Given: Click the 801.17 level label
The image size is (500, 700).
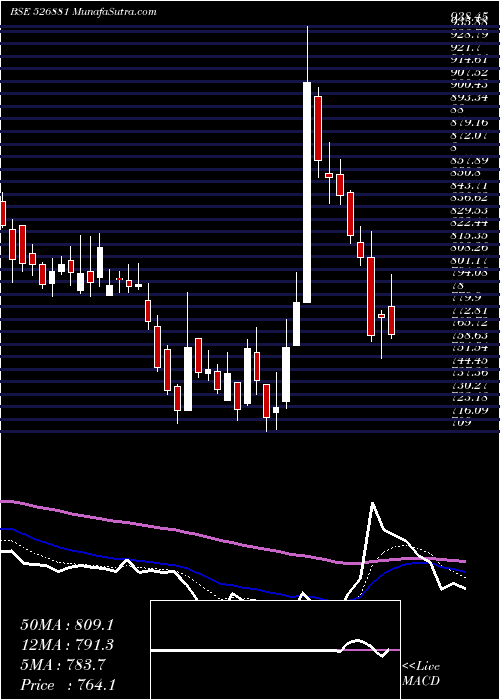Looking at the screenshot, I should [x=469, y=260].
